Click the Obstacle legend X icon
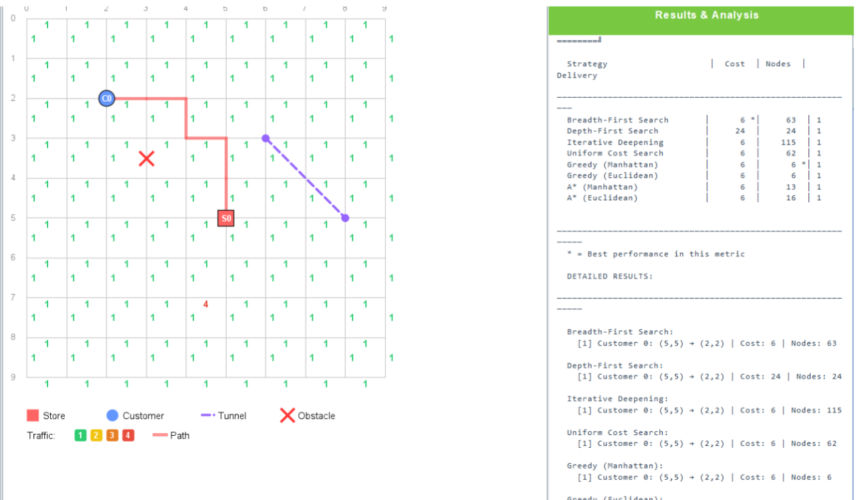This screenshot has height=500, width=868. point(288,416)
